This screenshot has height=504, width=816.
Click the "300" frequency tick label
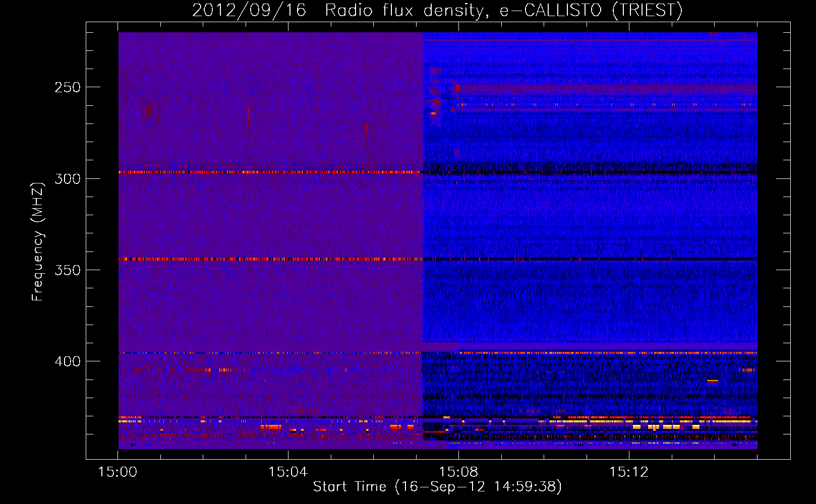68,179
